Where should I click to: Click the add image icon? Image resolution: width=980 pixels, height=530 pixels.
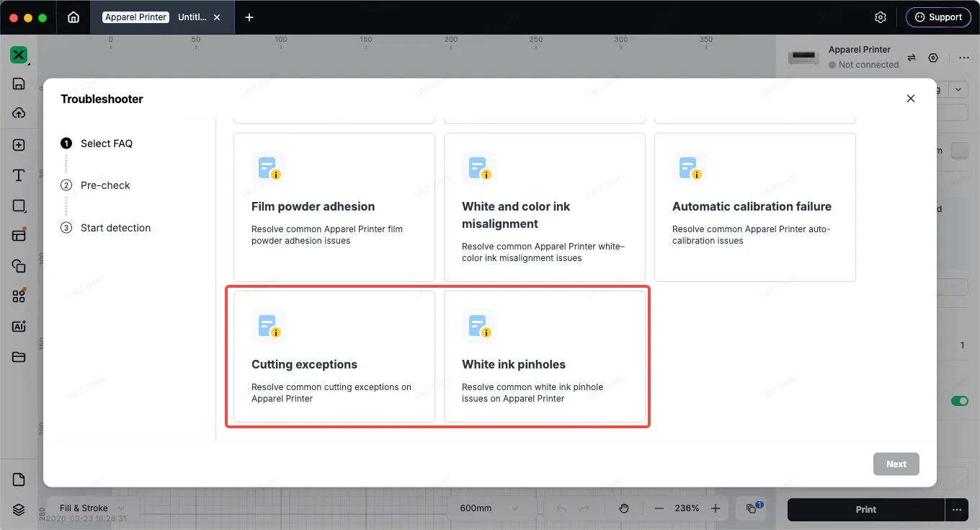tap(19, 145)
